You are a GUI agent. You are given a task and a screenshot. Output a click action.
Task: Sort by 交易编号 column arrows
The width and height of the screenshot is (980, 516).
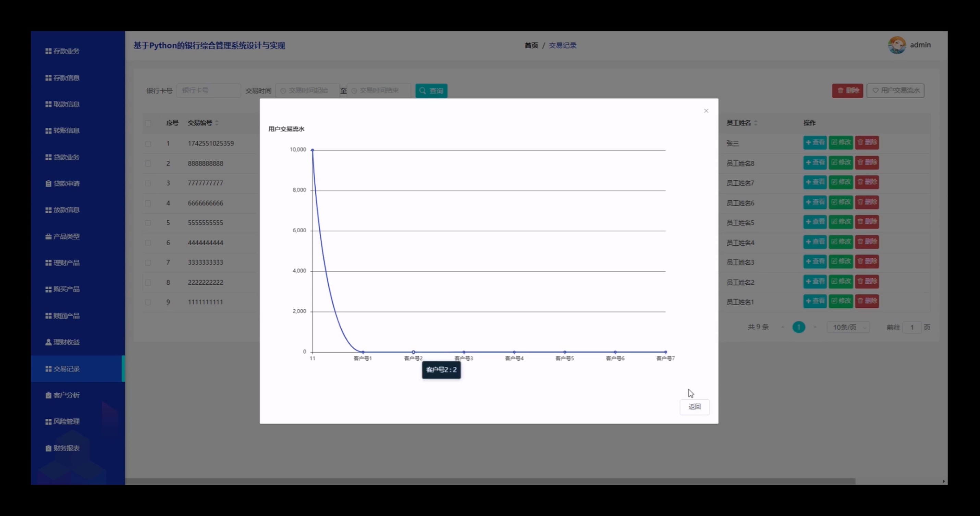click(217, 123)
